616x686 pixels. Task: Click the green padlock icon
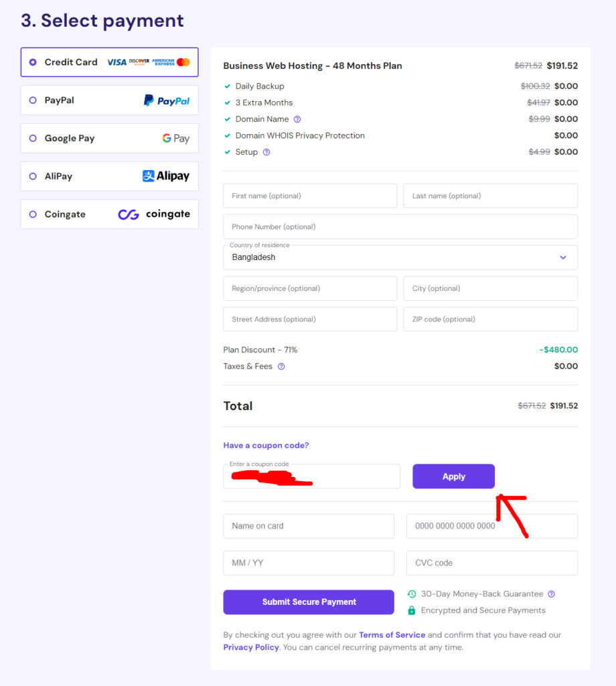411,610
